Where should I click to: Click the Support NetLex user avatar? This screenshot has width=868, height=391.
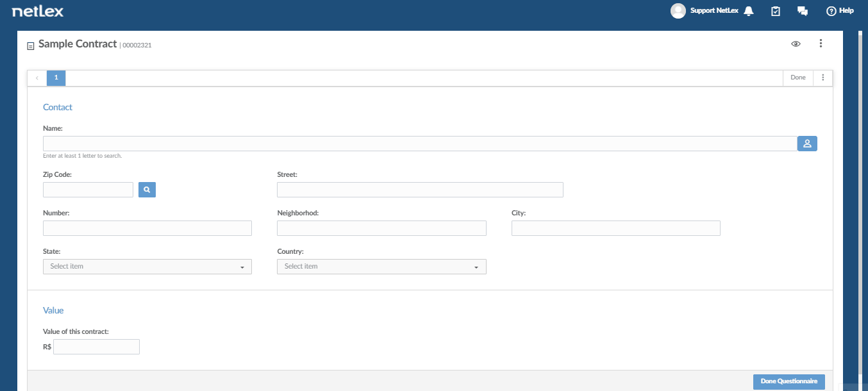(678, 11)
